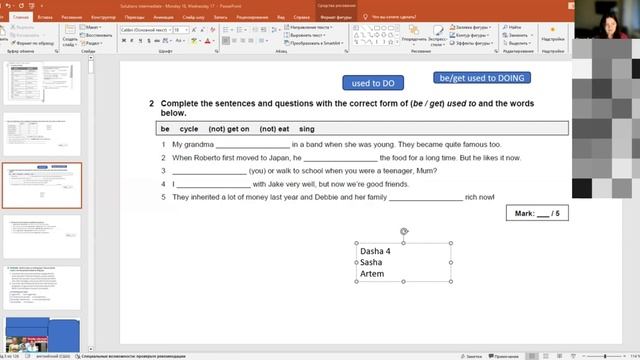Toggle bold formatting

(x=124, y=41)
